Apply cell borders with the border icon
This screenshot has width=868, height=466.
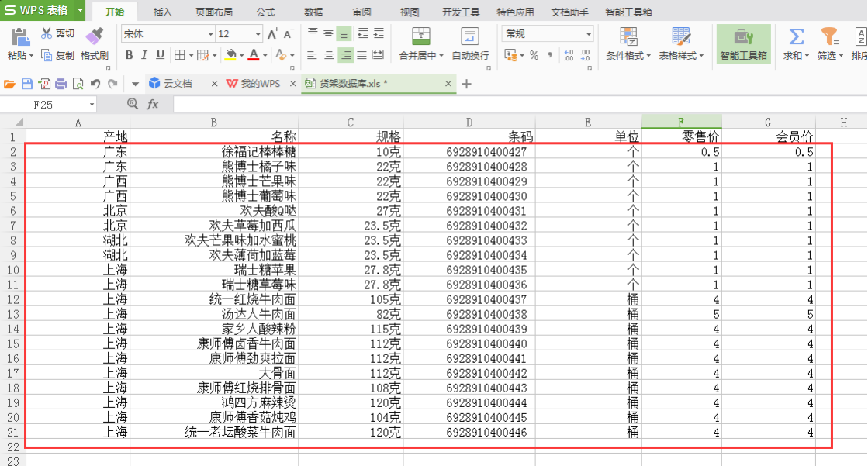[x=180, y=55]
